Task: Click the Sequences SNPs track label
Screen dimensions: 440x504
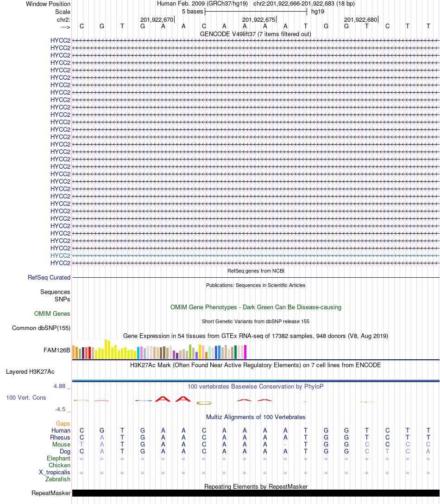Action: (x=55, y=295)
